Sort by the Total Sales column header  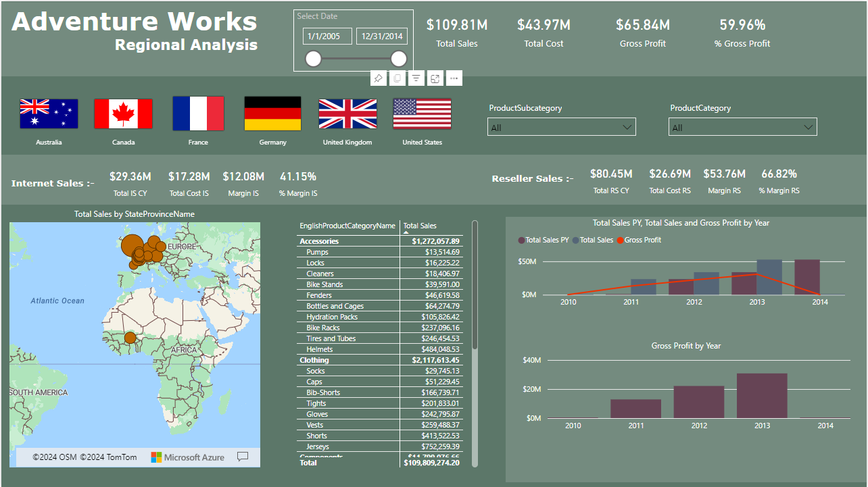tap(420, 226)
